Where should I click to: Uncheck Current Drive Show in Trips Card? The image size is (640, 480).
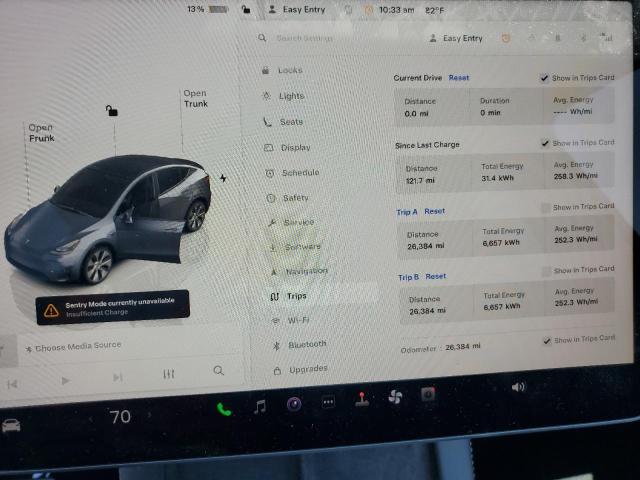pyautogui.click(x=544, y=78)
